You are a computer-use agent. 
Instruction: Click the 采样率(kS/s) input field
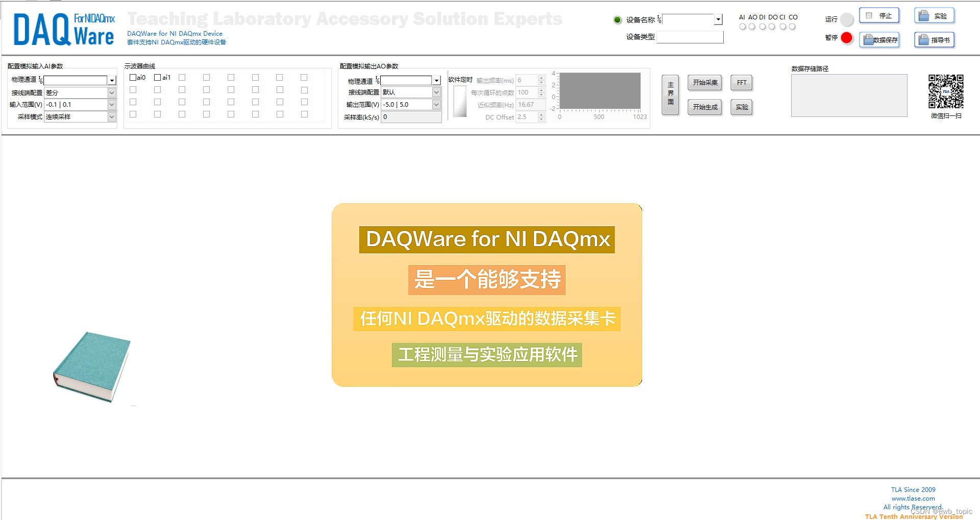click(411, 116)
